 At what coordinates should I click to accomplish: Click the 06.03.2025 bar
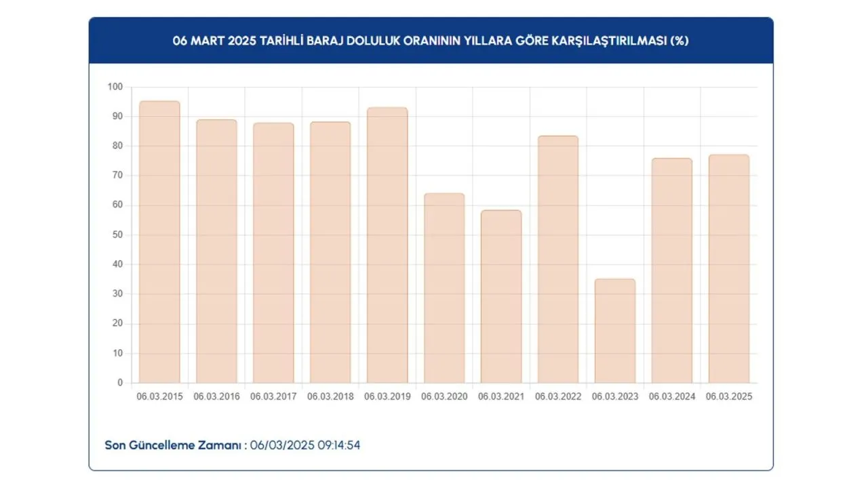(x=729, y=269)
